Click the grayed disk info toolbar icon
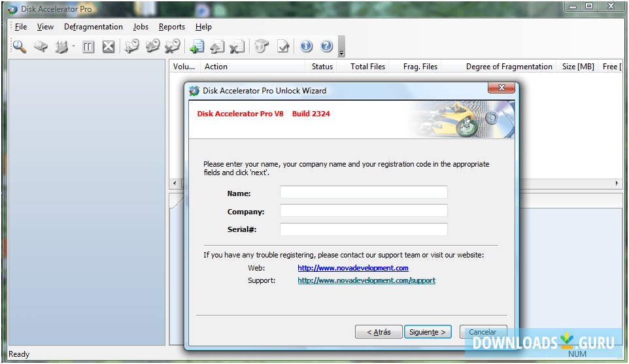Viewport: 629px width, 364px height. 262,46
